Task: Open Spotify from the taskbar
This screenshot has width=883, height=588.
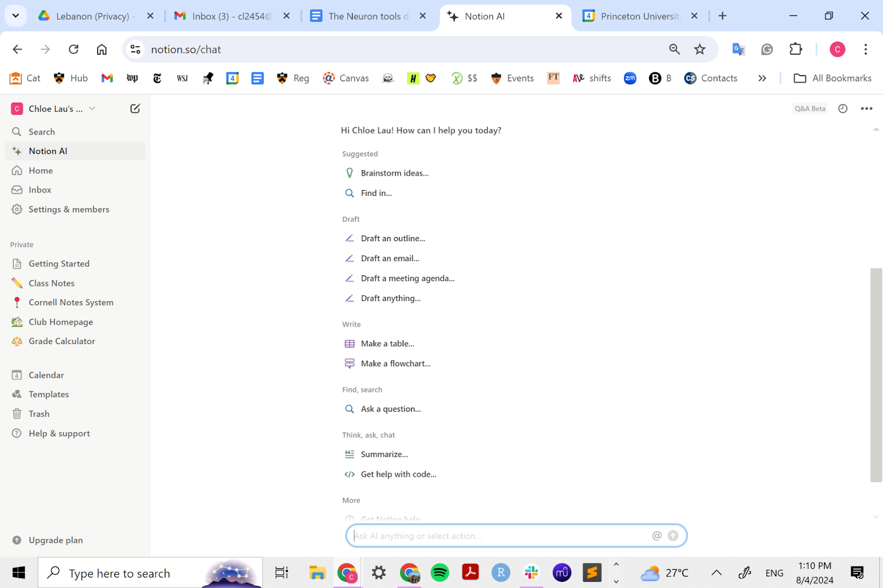Action: (x=440, y=573)
